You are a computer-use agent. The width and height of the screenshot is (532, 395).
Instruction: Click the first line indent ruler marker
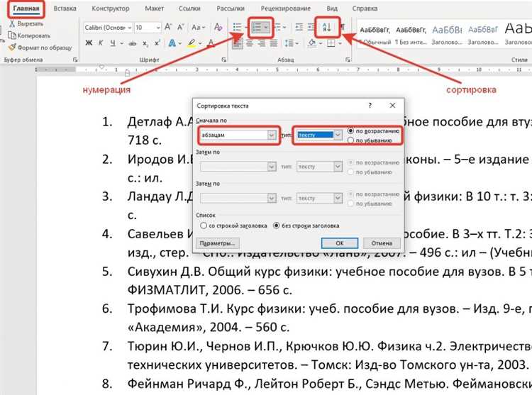(101, 67)
